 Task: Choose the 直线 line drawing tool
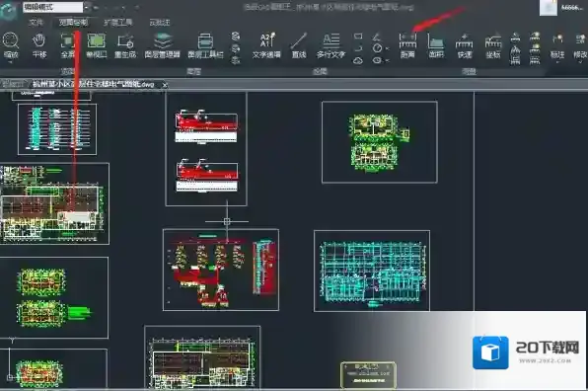click(x=299, y=45)
